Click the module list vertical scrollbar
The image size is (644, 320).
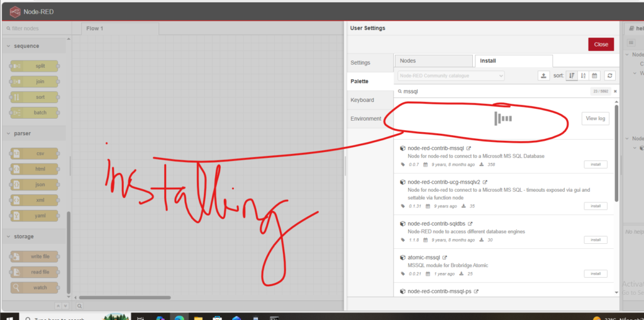[x=616, y=151]
